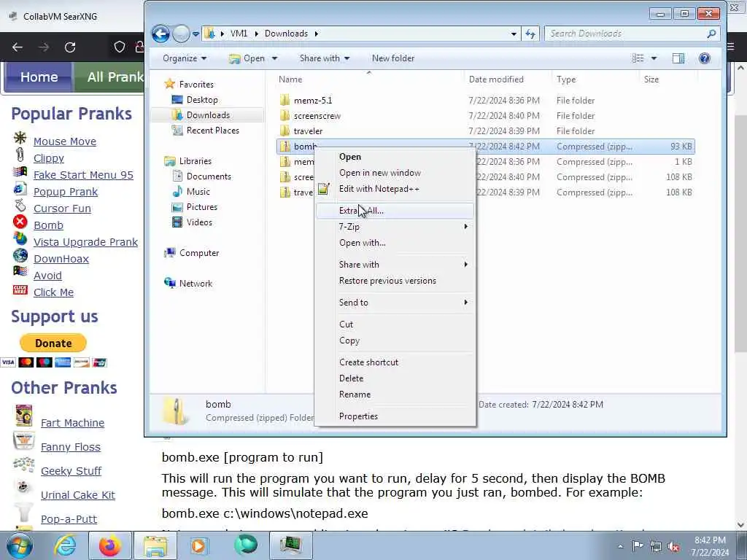
Task: Open the view options dropdown arrow
Action: click(654, 58)
